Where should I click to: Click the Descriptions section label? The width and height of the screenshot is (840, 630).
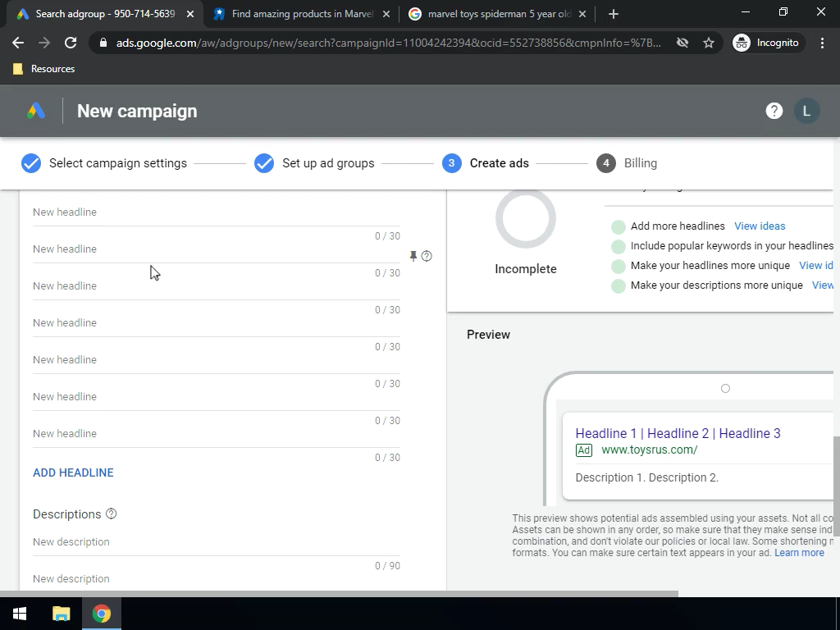pos(67,514)
